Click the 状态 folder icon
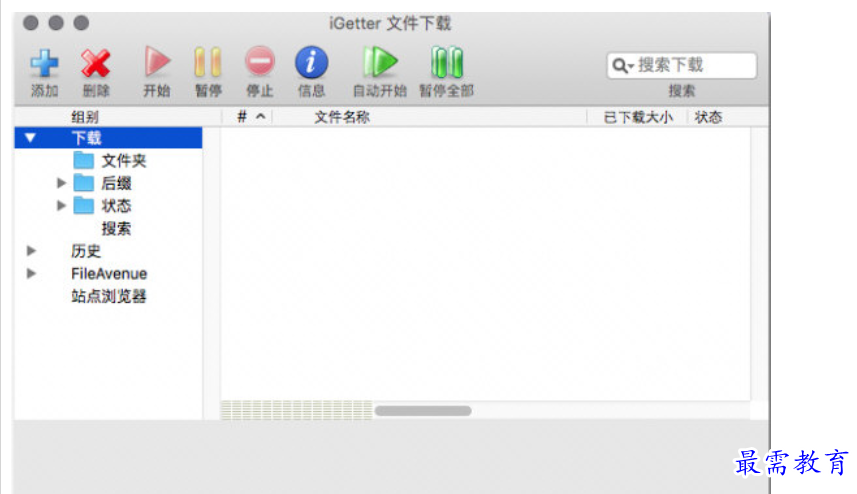 click(x=84, y=205)
